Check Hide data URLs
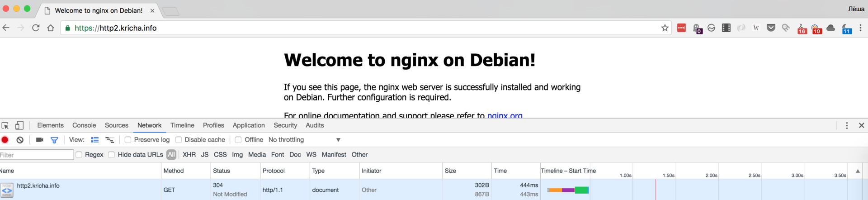 [x=112, y=155]
